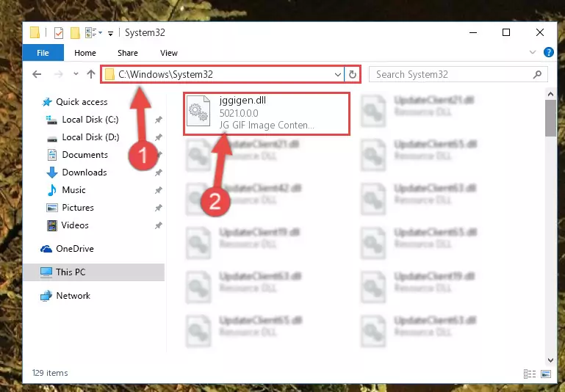Viewport: 565px width, 392px height.
Task: Click the New folder icon in the title bar
Action: [75, 33]
